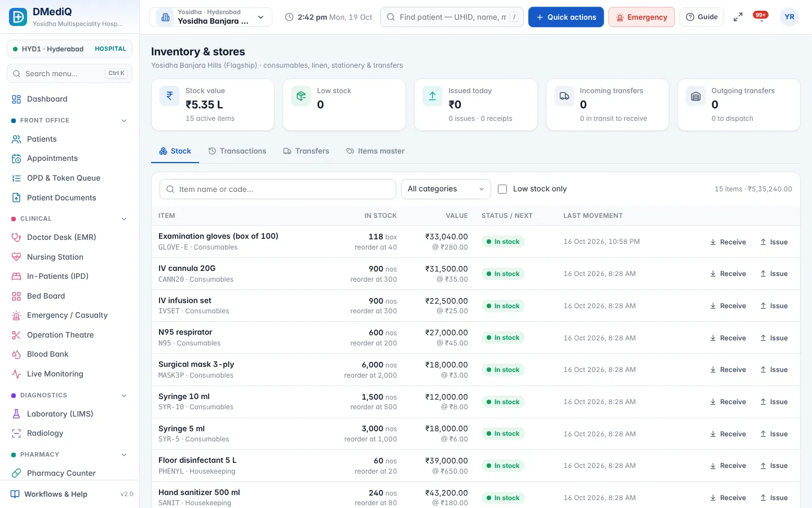Select the Stock tab

(175, 151)
